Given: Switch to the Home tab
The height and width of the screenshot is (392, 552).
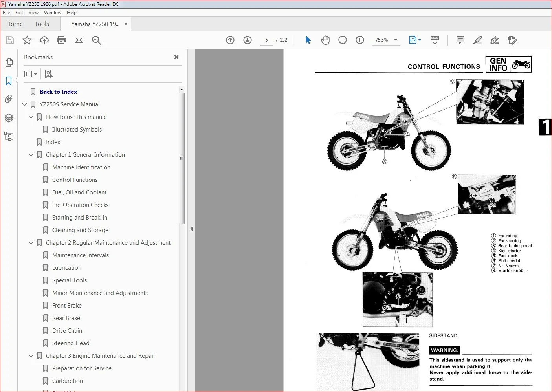Looking at the screenshot, I should (x=15, y=24).
